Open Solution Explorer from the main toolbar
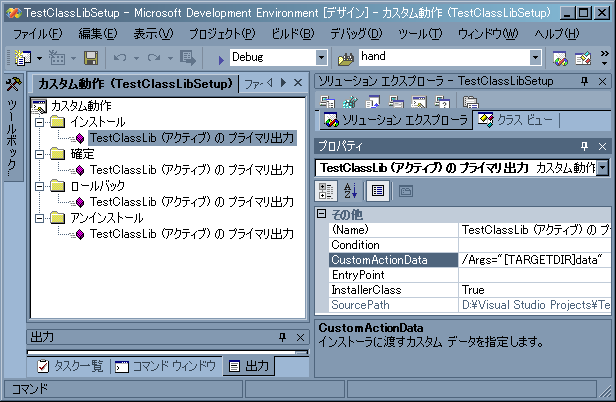 pos(560,59)
